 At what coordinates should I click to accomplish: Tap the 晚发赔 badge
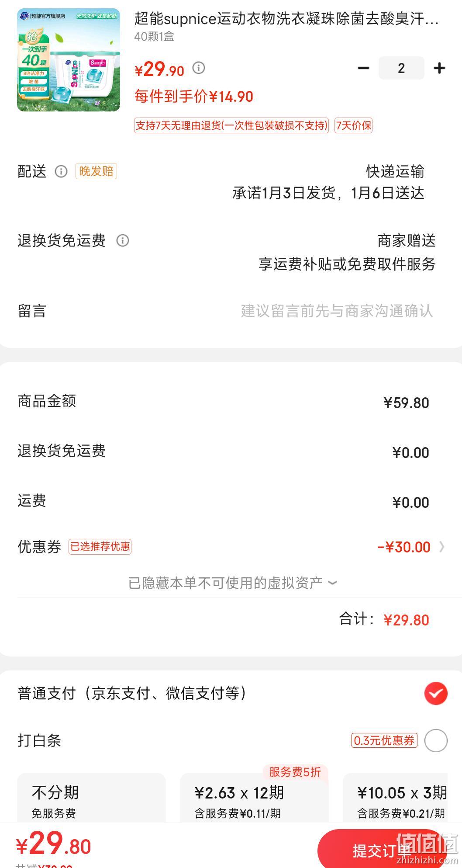click(96, 171)
